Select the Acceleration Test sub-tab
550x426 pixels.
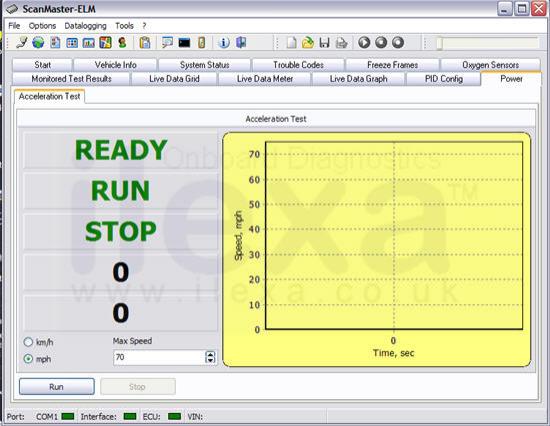click(49, 96)
